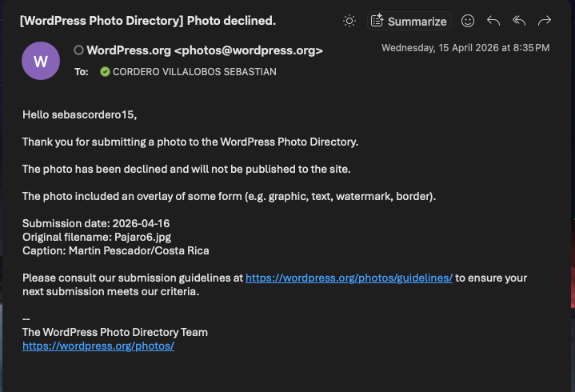
Task: Click the green verified recipient badge
Action: pyautogui.click(x=105, y=72)
